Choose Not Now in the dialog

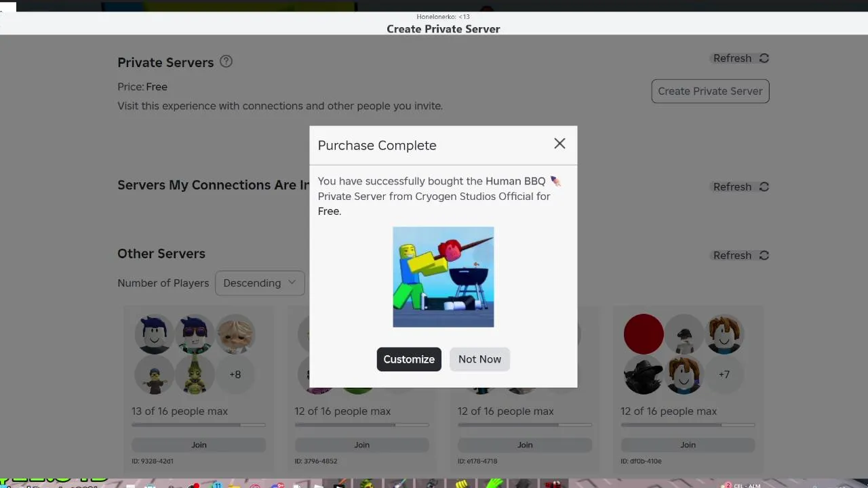pyautogui.click(x=479, y=359)
